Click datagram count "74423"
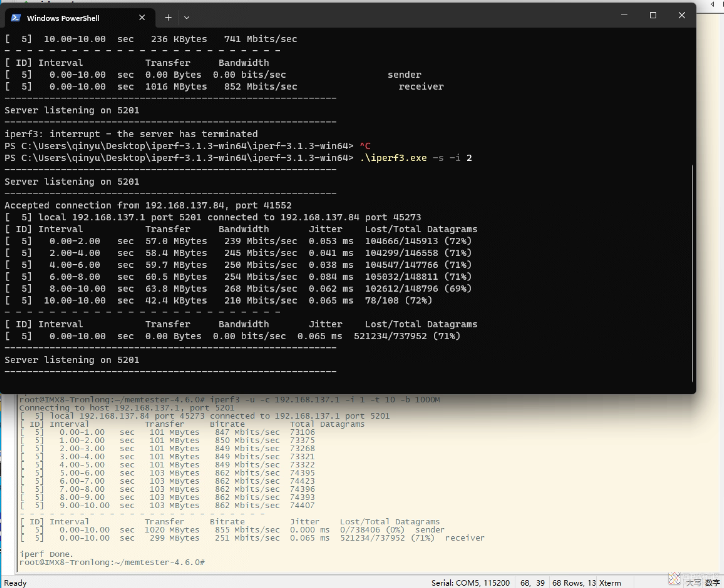Viewport: 724px width, 588px height. click(302, 481)
